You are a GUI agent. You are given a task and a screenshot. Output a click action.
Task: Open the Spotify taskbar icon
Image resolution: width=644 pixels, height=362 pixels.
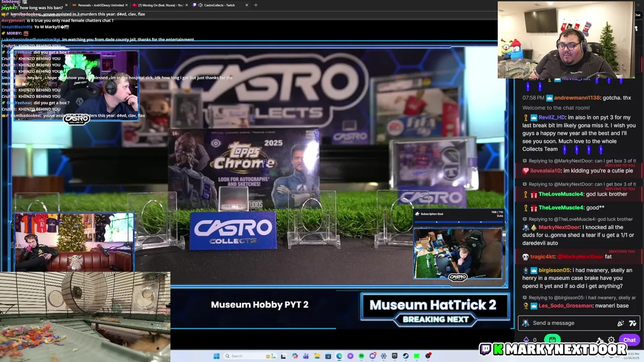(x=361, y=356)
